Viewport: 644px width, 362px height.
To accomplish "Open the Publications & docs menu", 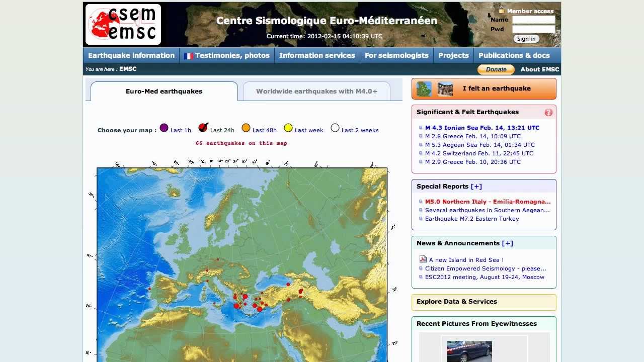I will pos(514,55).
